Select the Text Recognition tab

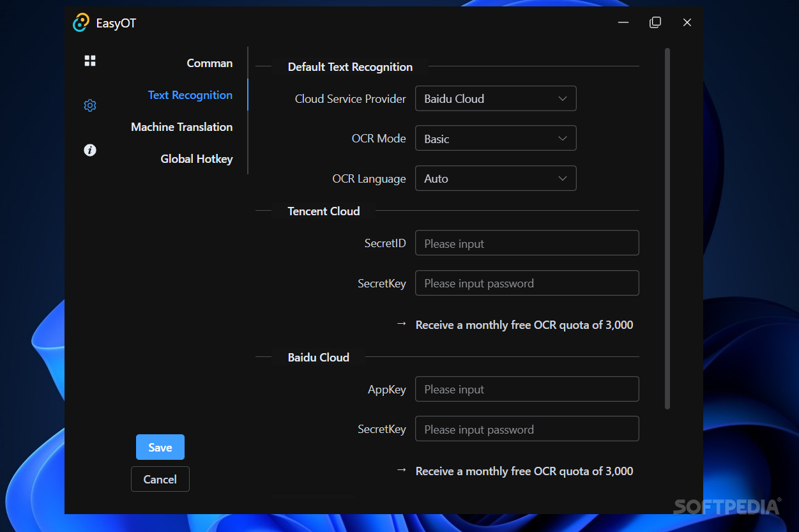coord(190,95)
